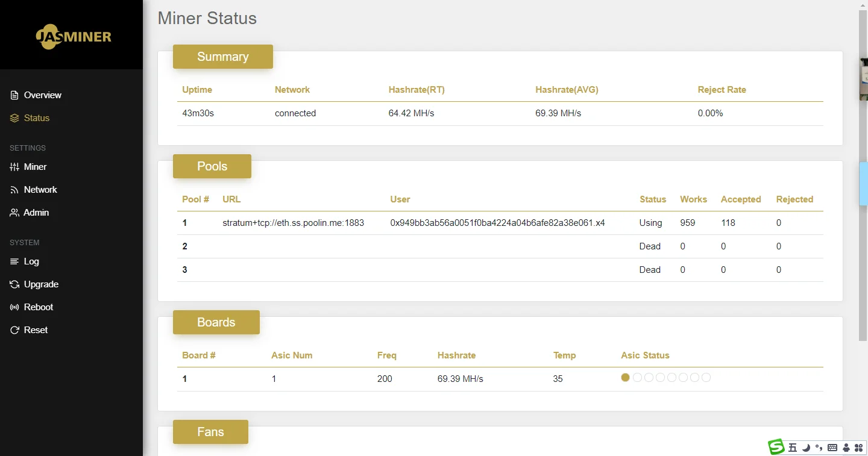Click the green Sogou S input icon
868x456 pixels.
[x=776, y=447]
